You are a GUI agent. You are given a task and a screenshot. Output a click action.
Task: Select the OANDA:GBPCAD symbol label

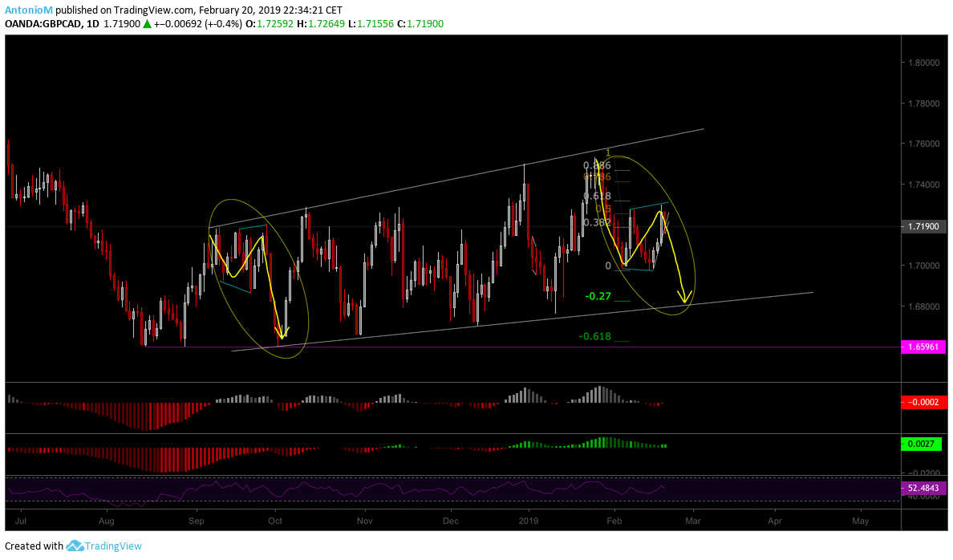coord(43,24)
